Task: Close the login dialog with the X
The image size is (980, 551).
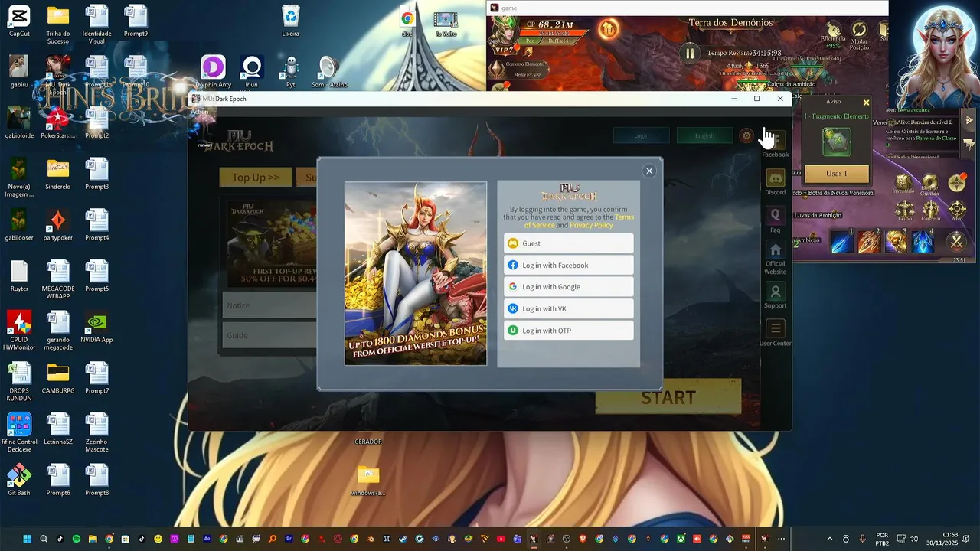Action: [x=649, y=171]
